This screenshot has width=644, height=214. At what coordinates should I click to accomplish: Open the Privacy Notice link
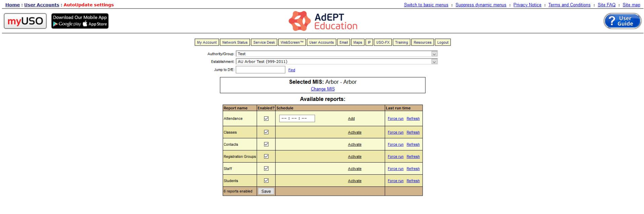(527, 5)
